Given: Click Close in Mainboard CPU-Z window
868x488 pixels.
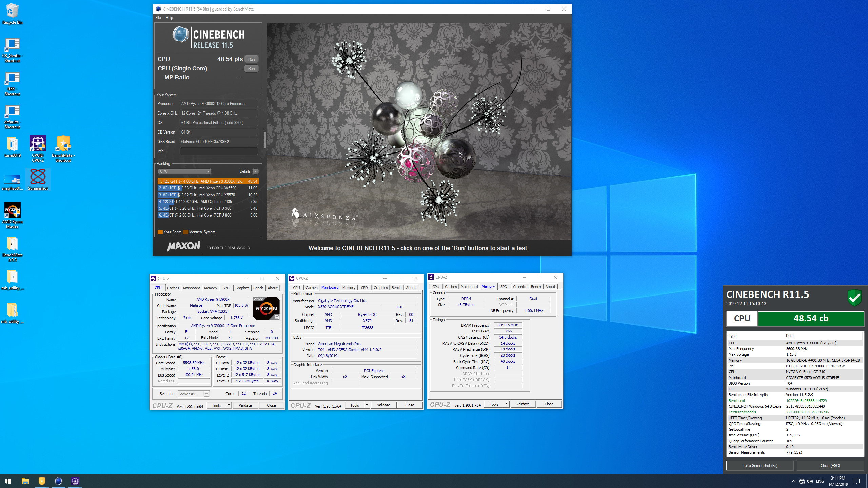Looking at the screenshot, I should [410, 405].
